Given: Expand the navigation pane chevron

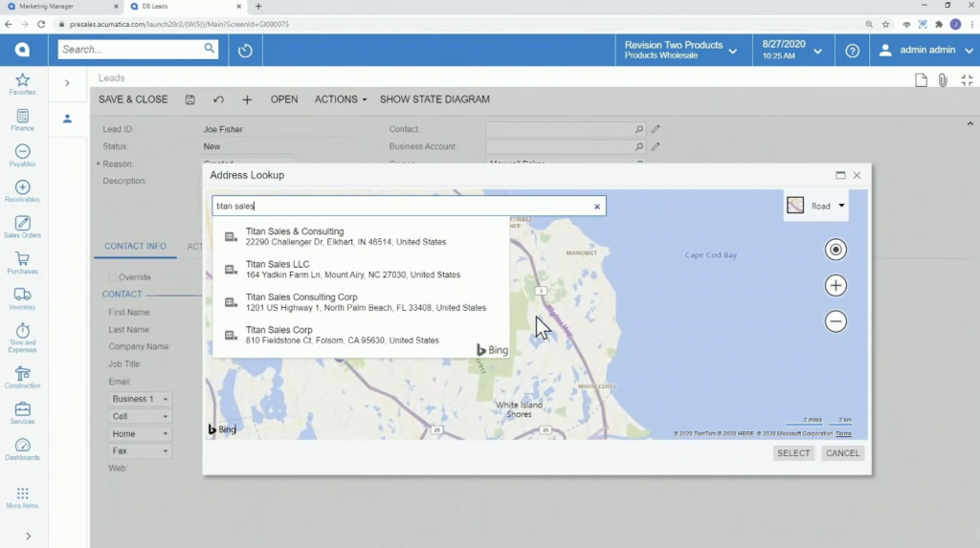Looking at the screenshot, I should 68,83.
